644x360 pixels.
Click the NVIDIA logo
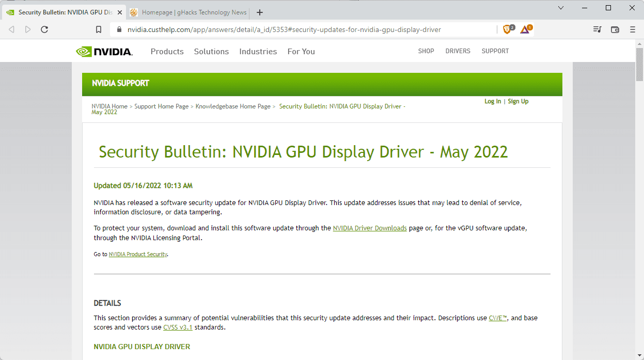104,51
